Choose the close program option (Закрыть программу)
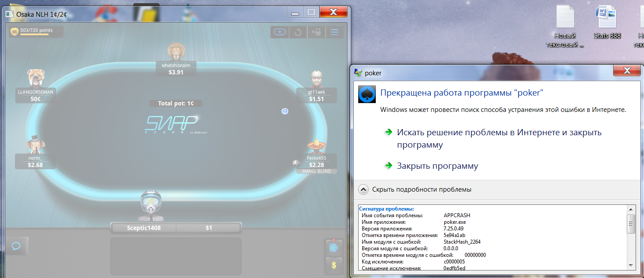 pyautogui.click(x=438, y=166)
